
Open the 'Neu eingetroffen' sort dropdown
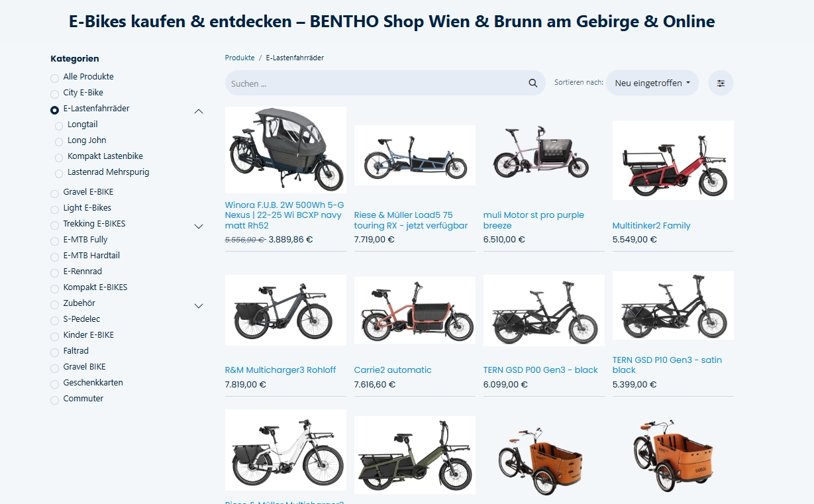652,83
